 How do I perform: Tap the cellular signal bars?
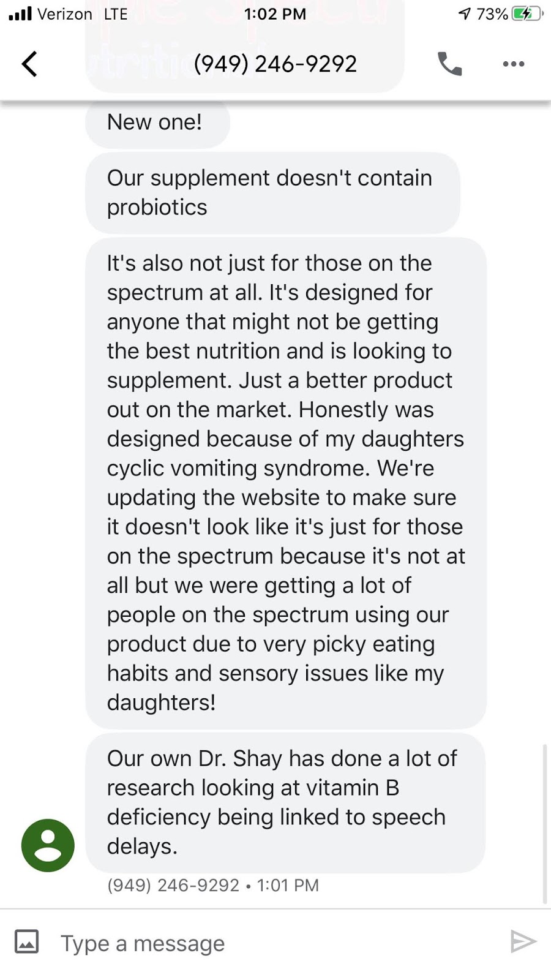pyautogui.click(x=20, y=14)
